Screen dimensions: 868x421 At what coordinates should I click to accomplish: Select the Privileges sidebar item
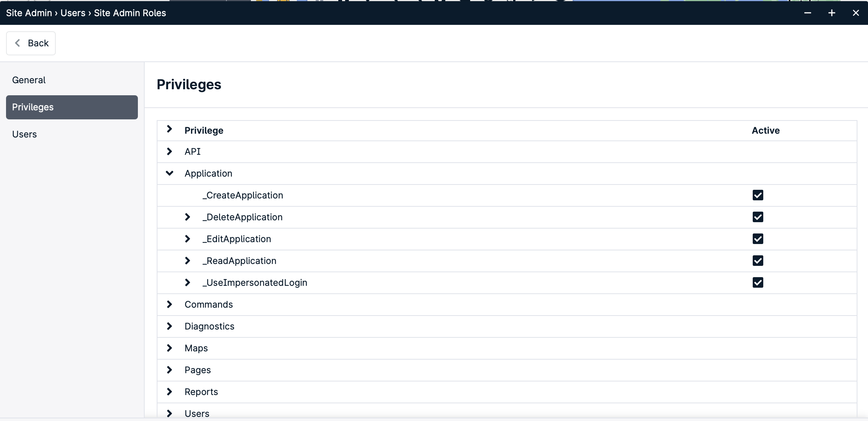click(x=72, y=107)
